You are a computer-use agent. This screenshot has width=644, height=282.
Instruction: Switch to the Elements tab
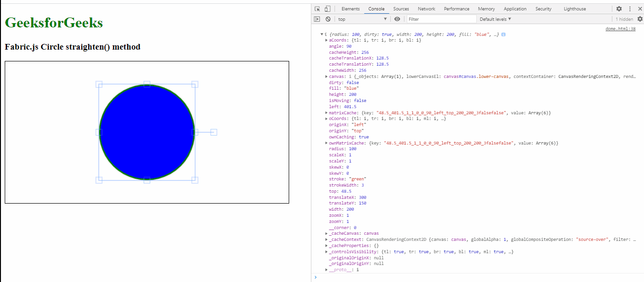[x=351, y=9]
